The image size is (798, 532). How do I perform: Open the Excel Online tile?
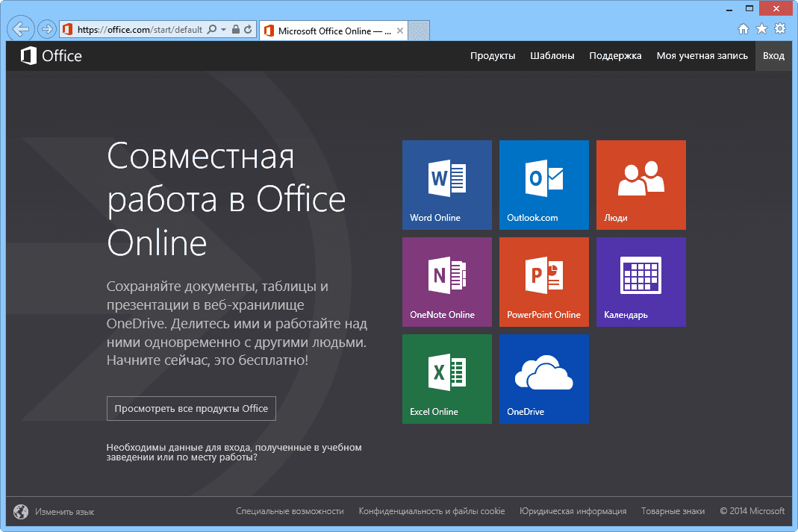447,379
